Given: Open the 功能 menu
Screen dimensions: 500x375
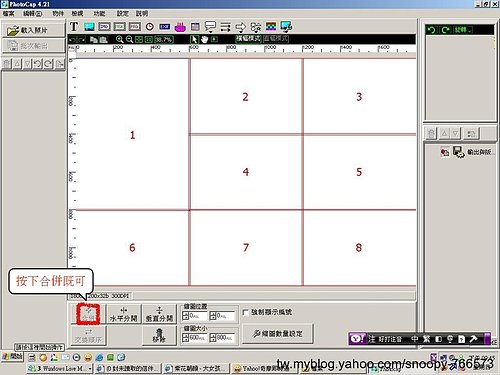Looking at the screenshot, I should point(99,13).
